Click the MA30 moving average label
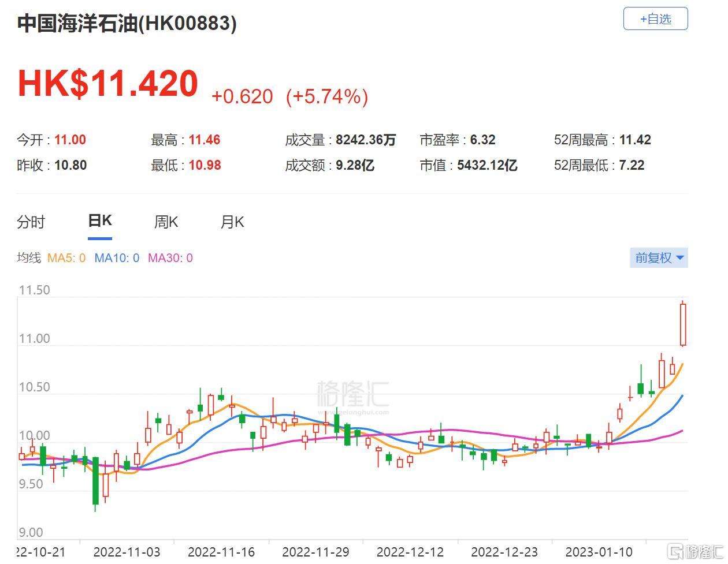The image size is (728, 564). pos(170,258)
